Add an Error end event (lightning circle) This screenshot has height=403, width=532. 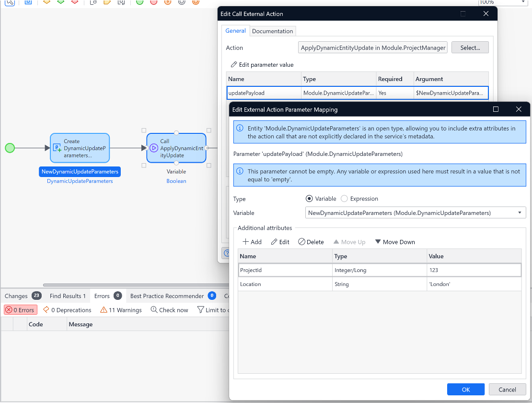pos(167,2)
